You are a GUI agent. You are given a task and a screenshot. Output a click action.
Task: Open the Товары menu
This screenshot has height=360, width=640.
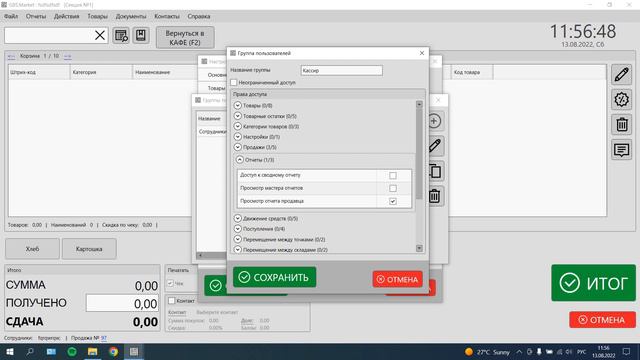coord(98,16)
